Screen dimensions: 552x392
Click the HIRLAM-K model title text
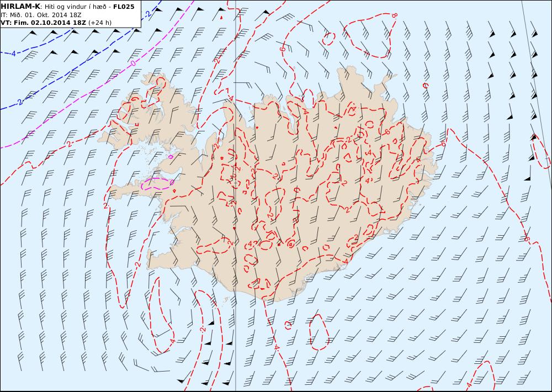pos(21,7)
